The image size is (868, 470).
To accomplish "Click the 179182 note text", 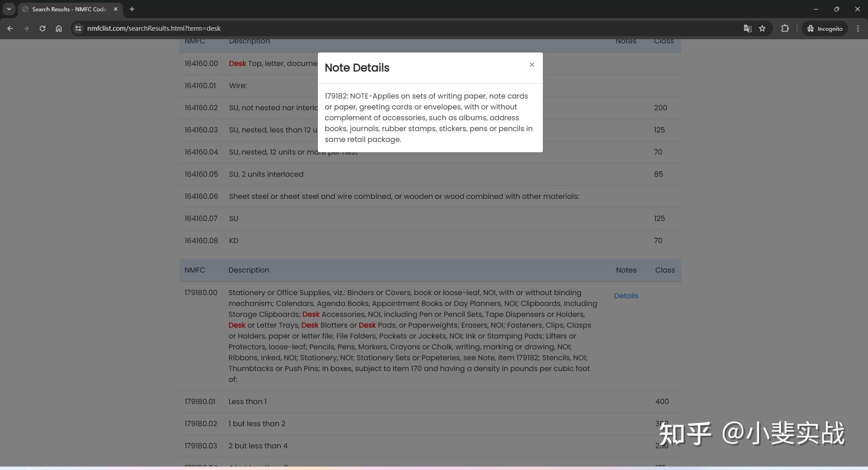I will [429, 117].
